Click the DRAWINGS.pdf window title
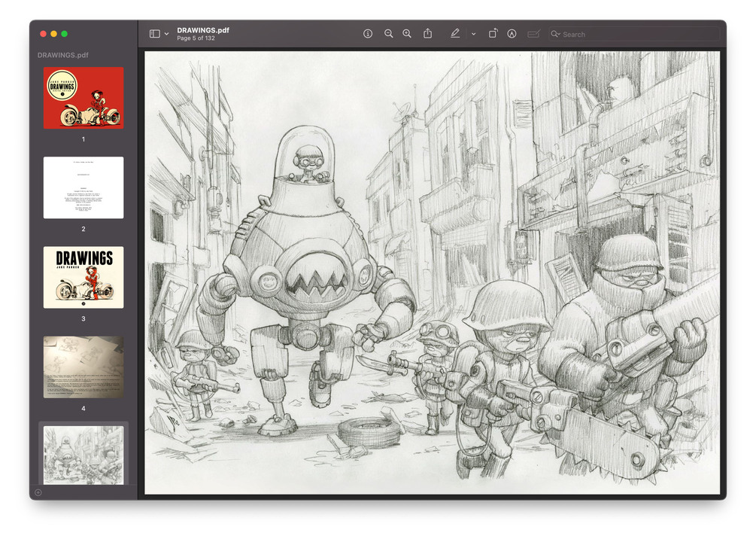 (203, 30)
